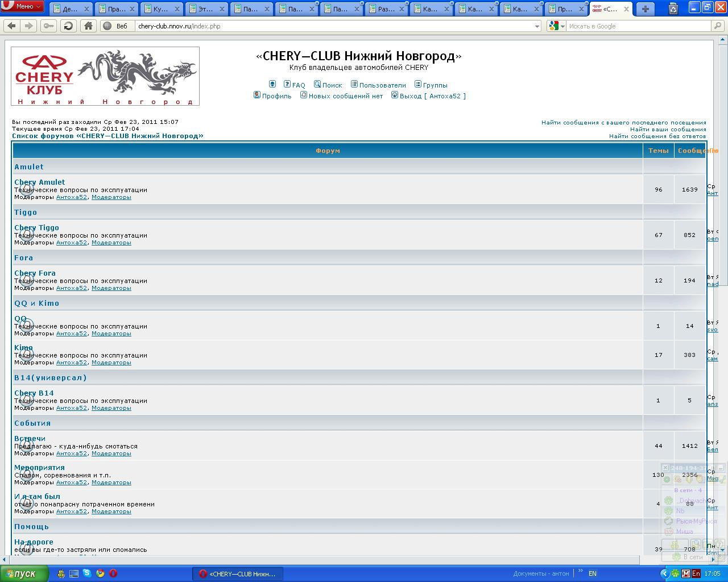The width and height of the screenshot is (728, 582).
Task: Click the Пуск start button
Action: 19,574
